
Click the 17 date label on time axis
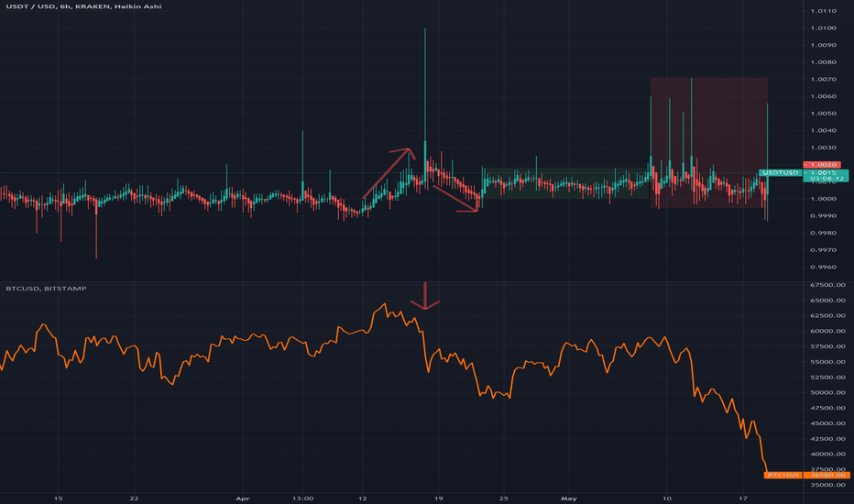(x=743, y=499)
